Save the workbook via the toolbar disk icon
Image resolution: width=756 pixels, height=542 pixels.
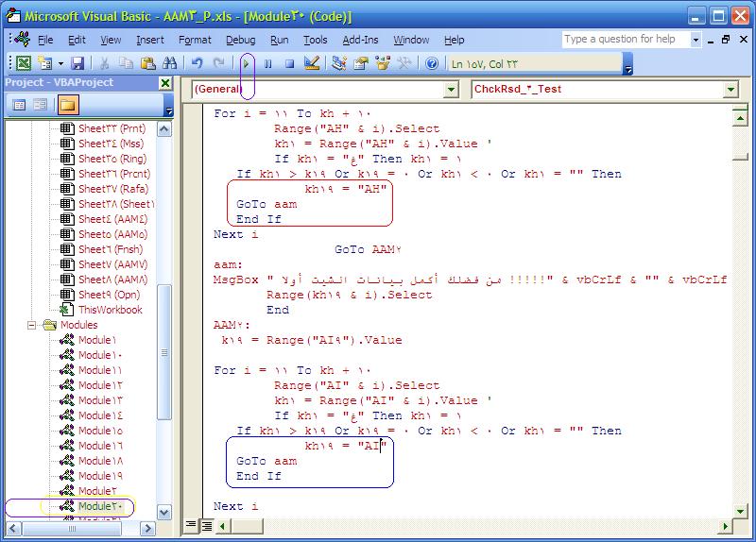pyautogui.click(x=77, y=63)
